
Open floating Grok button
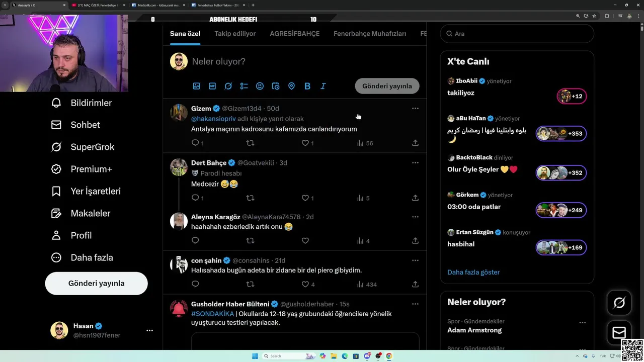[619, 303]
